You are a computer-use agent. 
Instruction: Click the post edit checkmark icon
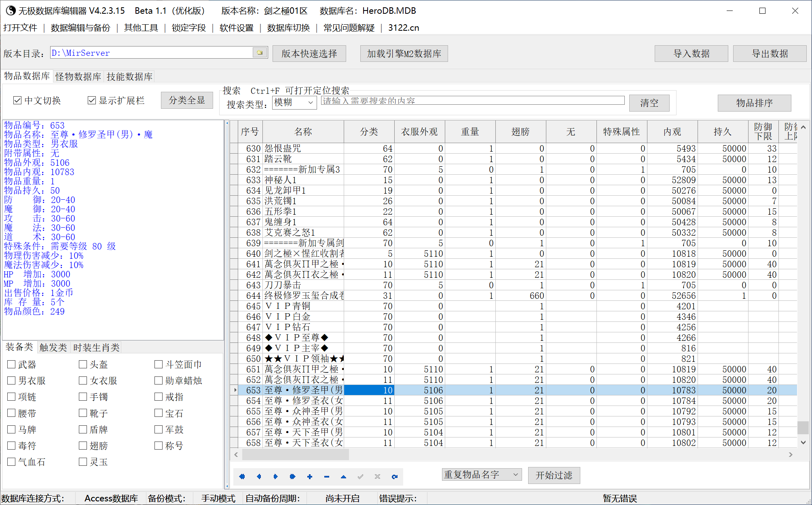[x=360, y=477]
